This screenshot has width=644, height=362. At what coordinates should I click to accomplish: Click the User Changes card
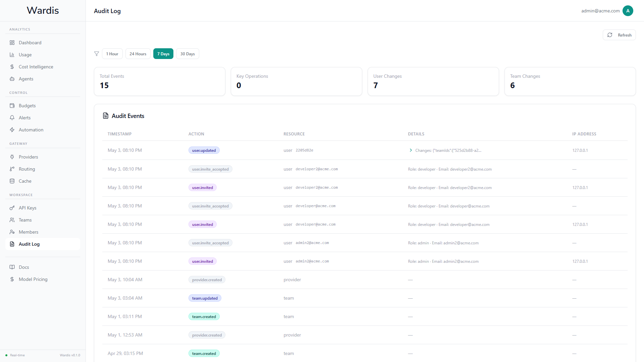pos(433,81)
